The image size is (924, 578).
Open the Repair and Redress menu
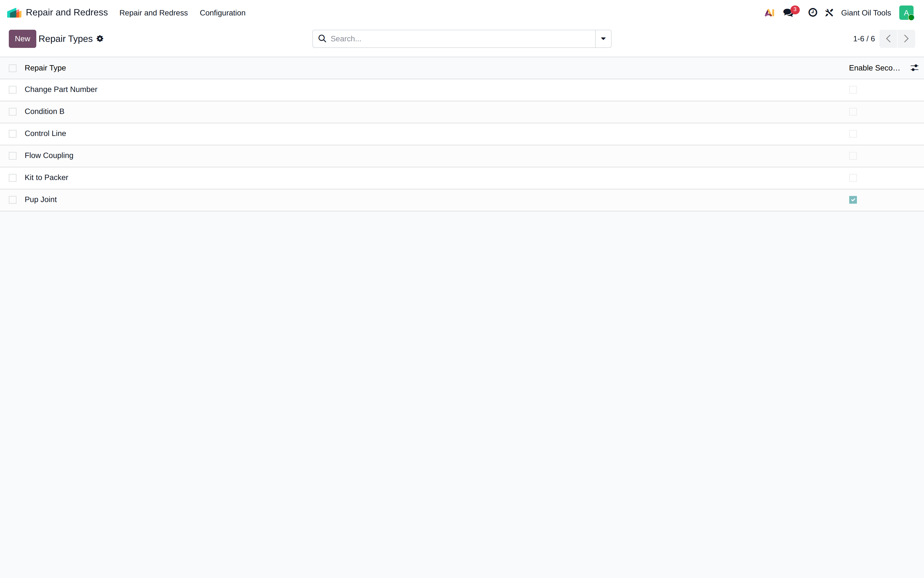click(153, 13)
